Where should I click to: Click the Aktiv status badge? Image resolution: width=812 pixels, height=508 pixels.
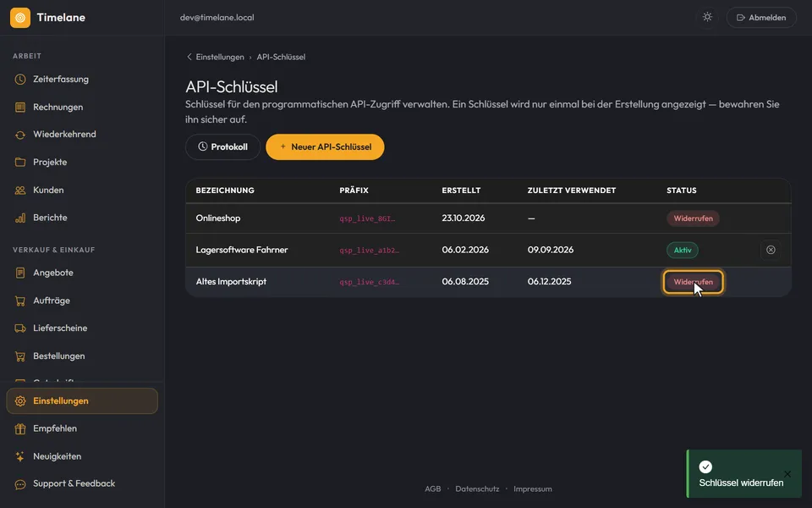(x=682, y=251)
